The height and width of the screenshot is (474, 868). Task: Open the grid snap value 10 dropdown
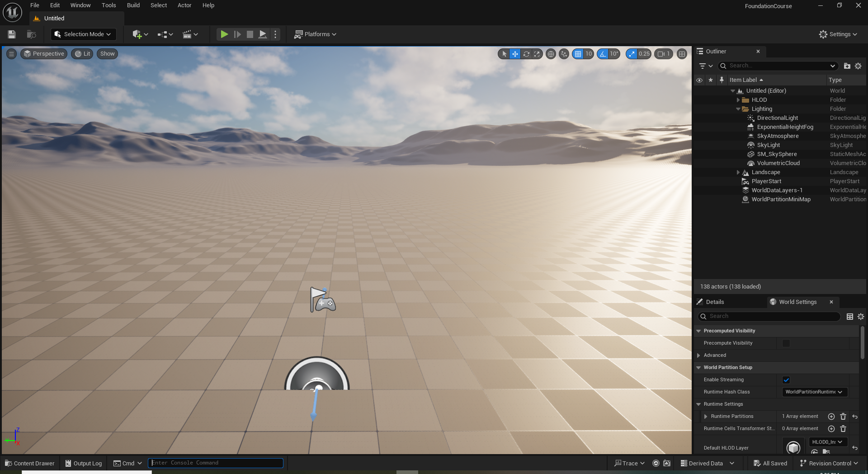[x=589, y=54]
